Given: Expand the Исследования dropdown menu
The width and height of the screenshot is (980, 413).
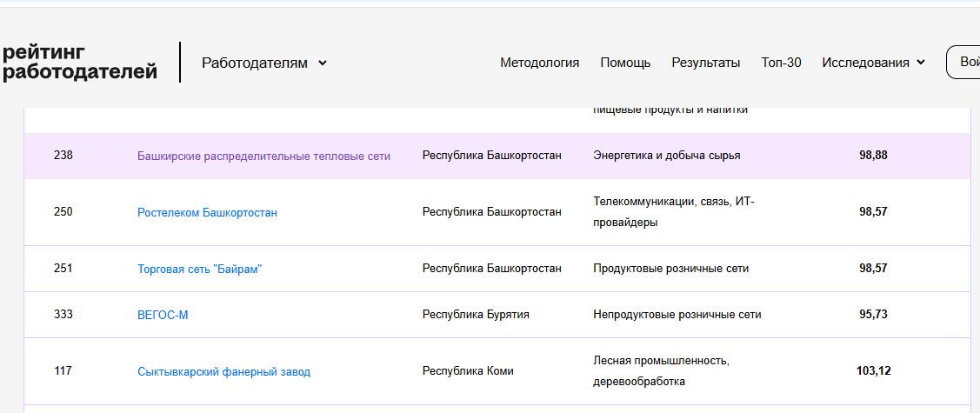Looking at the screenshot, I should click(873, 63).
